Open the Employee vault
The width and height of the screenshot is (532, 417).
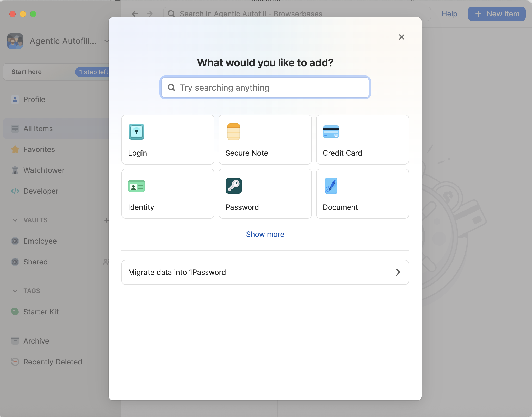[40, 241]
